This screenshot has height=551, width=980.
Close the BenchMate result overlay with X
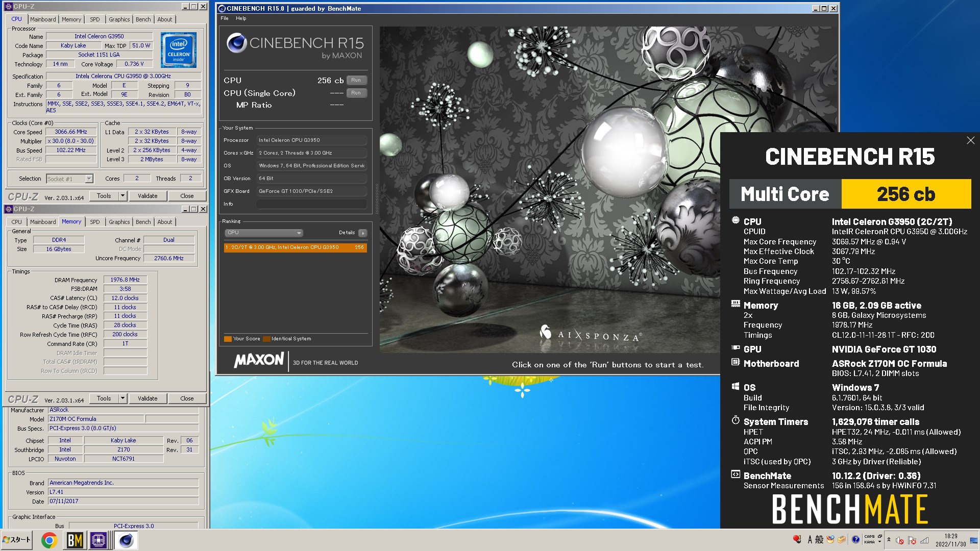coord(970,140)
